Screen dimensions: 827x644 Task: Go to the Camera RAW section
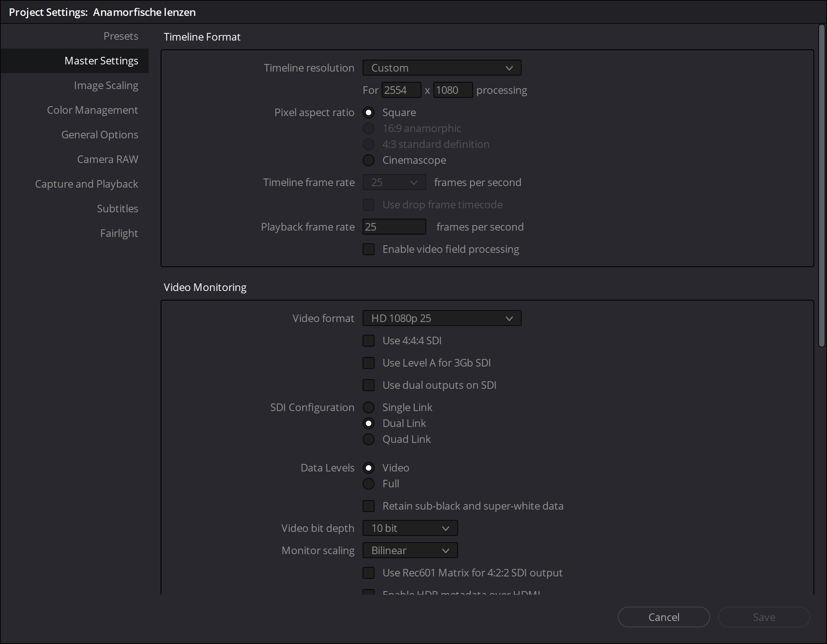(x=108, y=159)
